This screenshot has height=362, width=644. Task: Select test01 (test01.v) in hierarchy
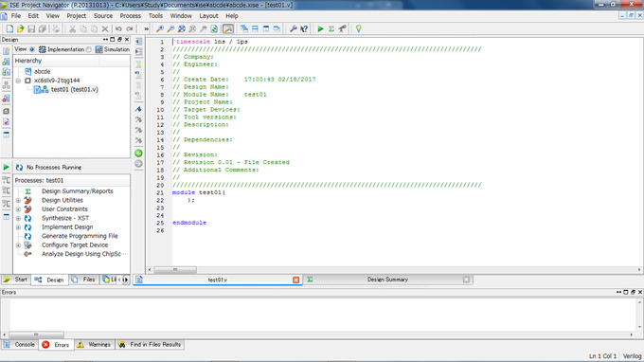point(74,90)
